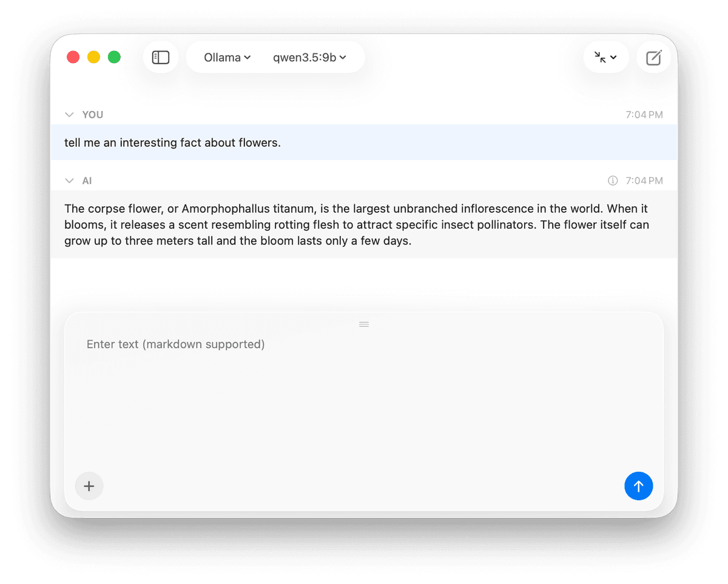Open the Ollama provider dropdown
Image resolution: width=728 pixels, height=584 pixels.
[x=227, y=57]
